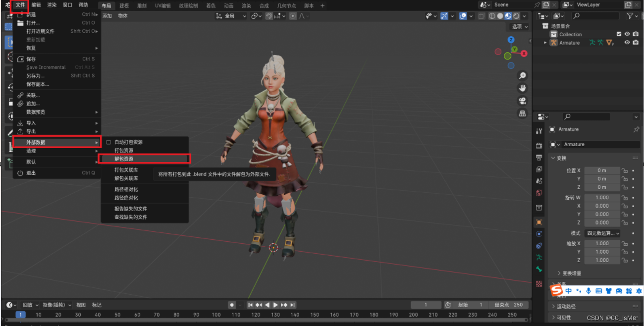Play the animation forward
Screen dimensions: 644x326
[276, 305]
